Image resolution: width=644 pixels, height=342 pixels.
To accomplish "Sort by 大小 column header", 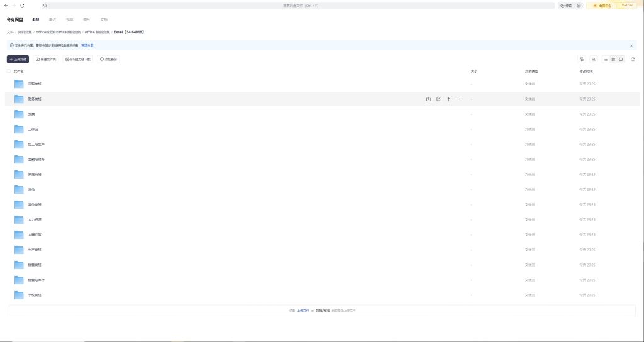I will 474,72.
